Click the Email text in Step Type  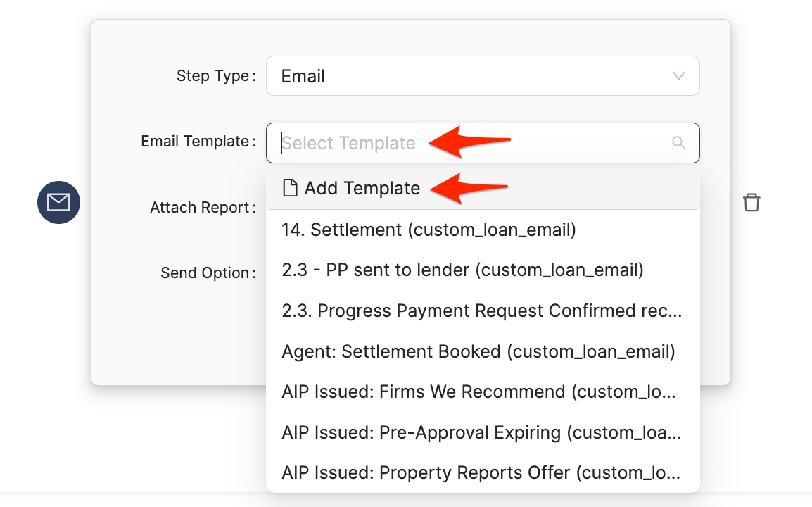[x=303, y=76]
